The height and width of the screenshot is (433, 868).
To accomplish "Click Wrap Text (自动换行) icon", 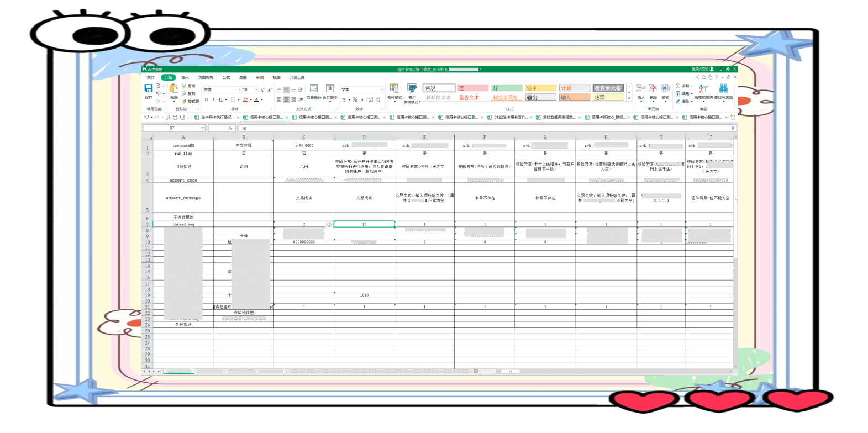I will coord(314,88).
